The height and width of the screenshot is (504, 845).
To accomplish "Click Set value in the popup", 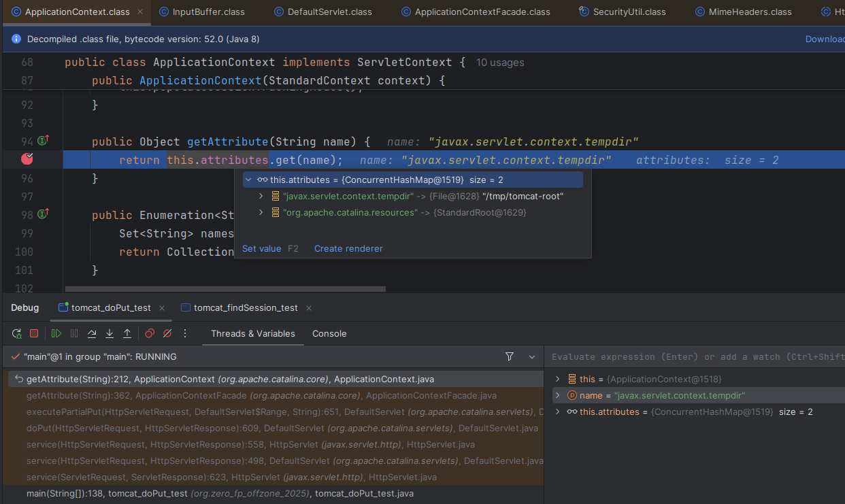I will [x=261, y=248].
